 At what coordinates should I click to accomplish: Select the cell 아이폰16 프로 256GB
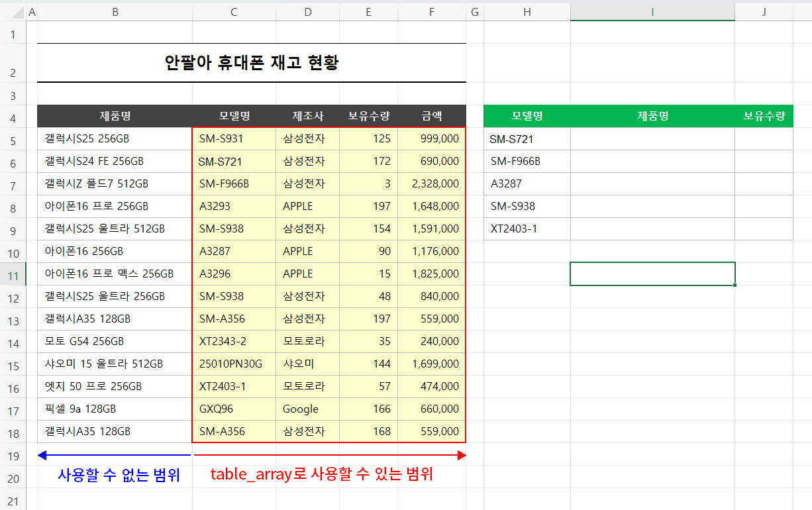(115, 207)
